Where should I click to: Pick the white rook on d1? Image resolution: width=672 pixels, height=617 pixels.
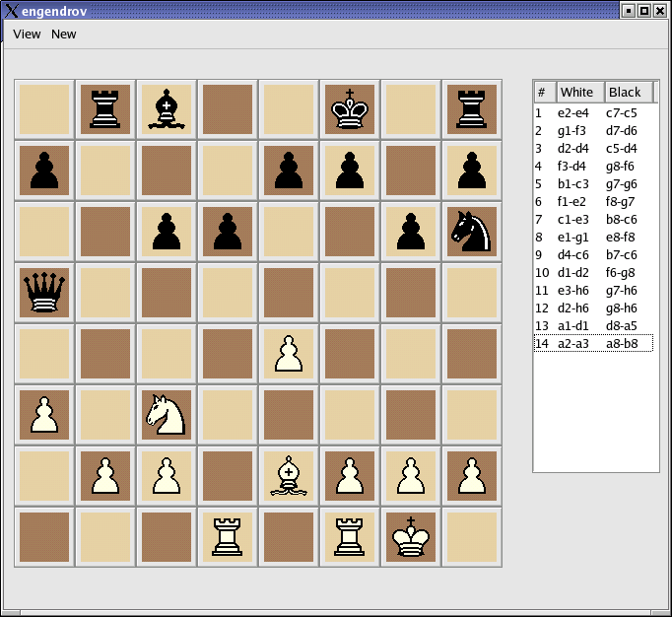pos(228,537)
